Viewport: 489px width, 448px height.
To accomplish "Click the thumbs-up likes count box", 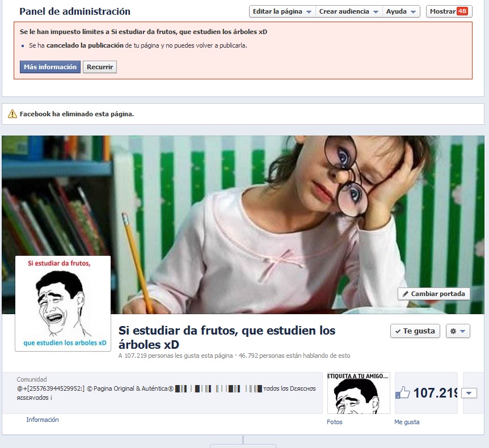I will pyautogui.click(x=426, y=393).
